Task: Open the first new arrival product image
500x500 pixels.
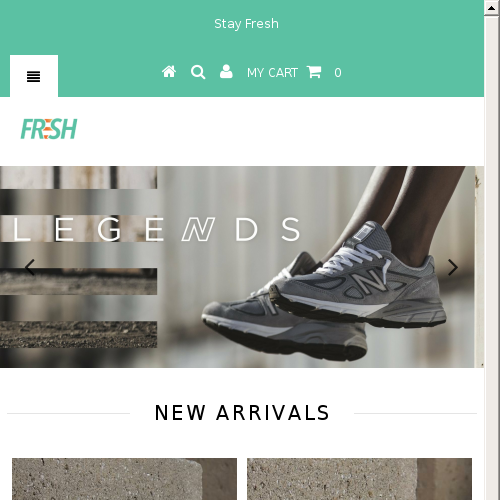Action: pos(124,479)
